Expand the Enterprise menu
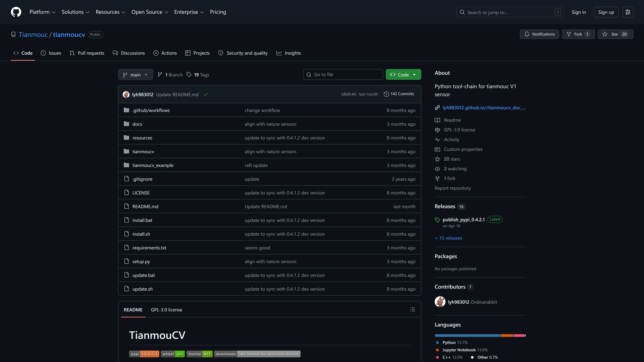Screen dimensions: 644x362 tap(189, 12)
